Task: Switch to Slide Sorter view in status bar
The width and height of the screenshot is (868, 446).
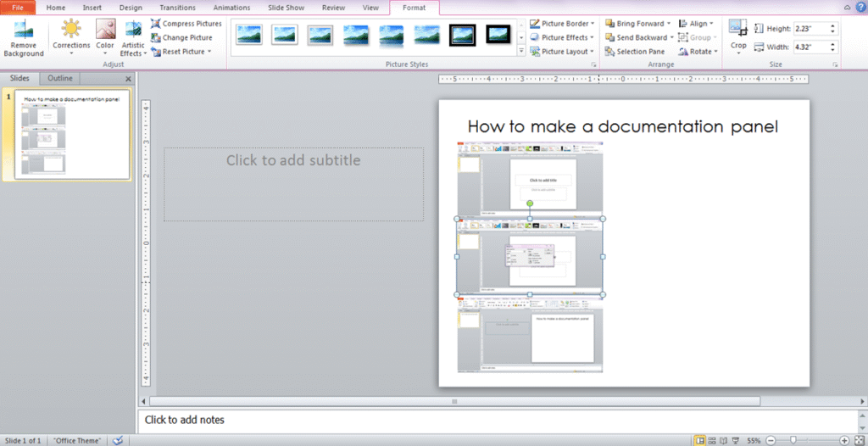Action: click(712, 441)
